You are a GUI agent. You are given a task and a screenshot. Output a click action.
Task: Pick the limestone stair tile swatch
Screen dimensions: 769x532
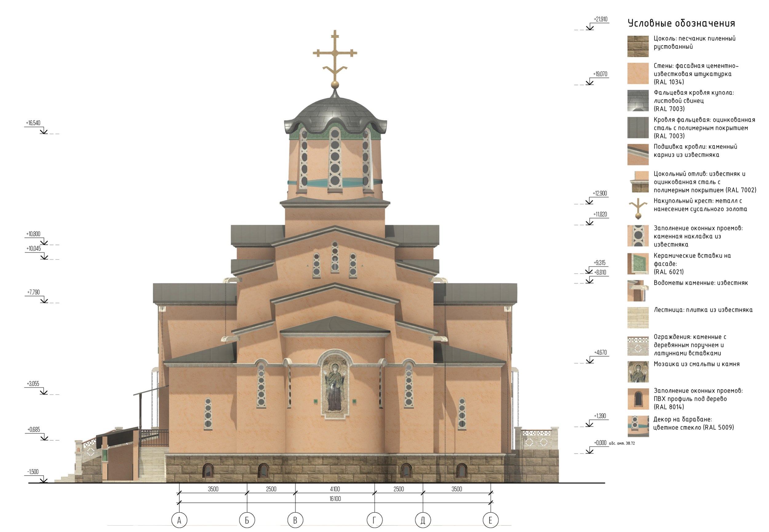point(638,318)
